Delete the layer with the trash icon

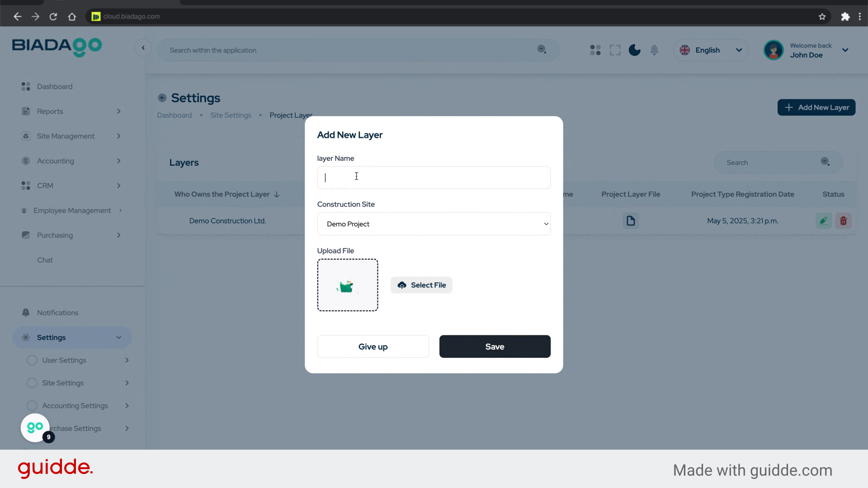[x=843, y=221]
